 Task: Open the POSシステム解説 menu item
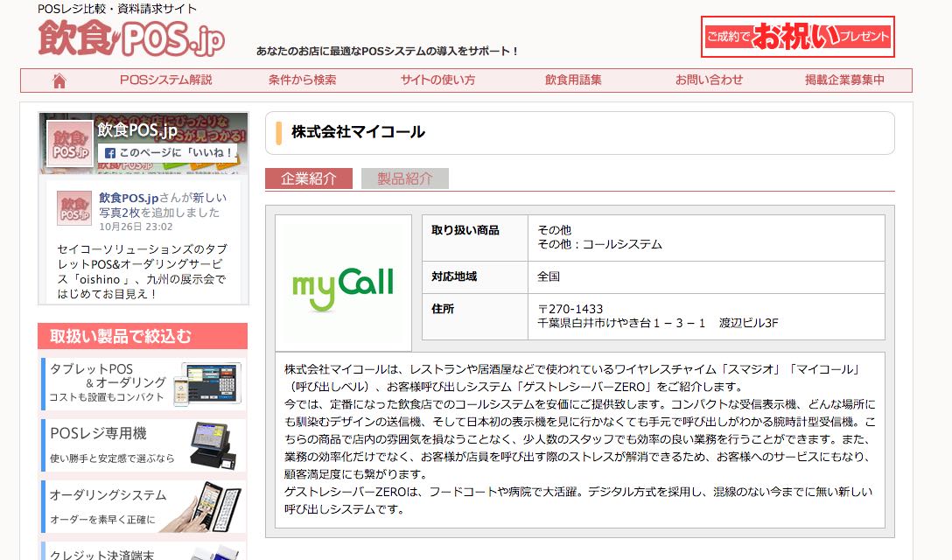coord(165,80)
